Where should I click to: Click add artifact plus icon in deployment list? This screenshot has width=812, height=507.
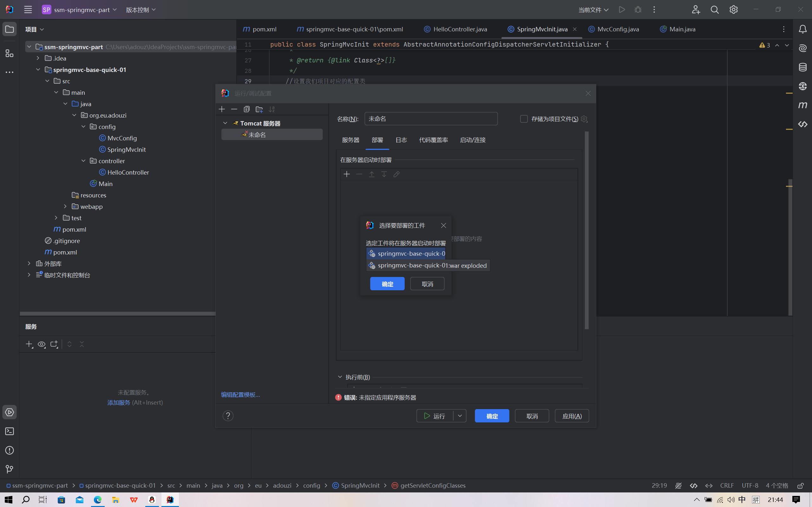pyautogui.click(x=347, y=174)
